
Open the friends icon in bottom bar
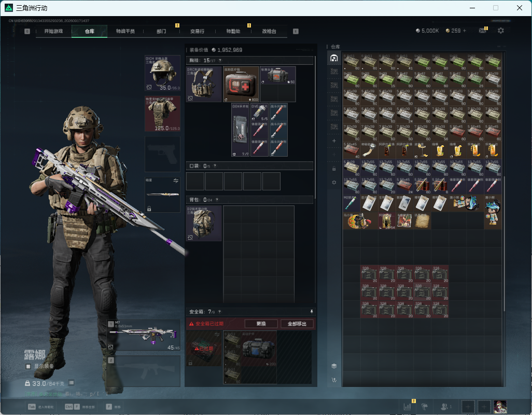pos(445,406)
